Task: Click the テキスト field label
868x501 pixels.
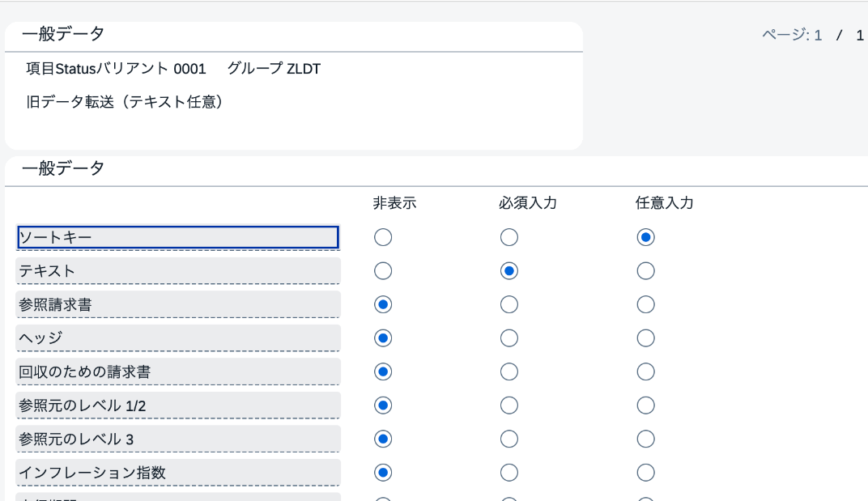Action: (177, 270)
